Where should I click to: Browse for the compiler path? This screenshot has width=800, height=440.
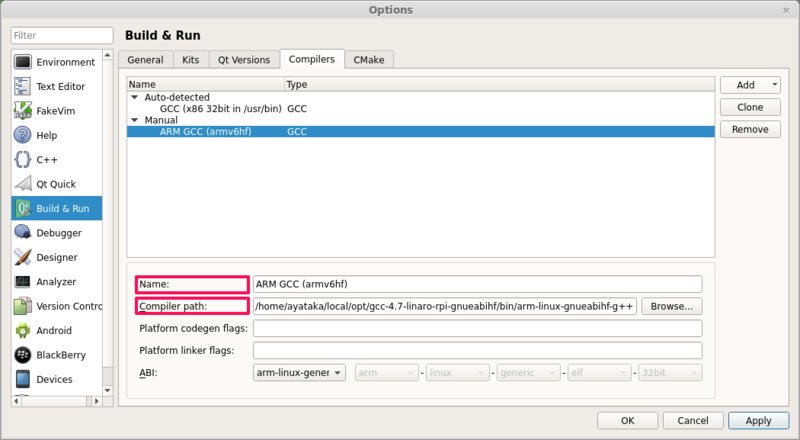671,306
